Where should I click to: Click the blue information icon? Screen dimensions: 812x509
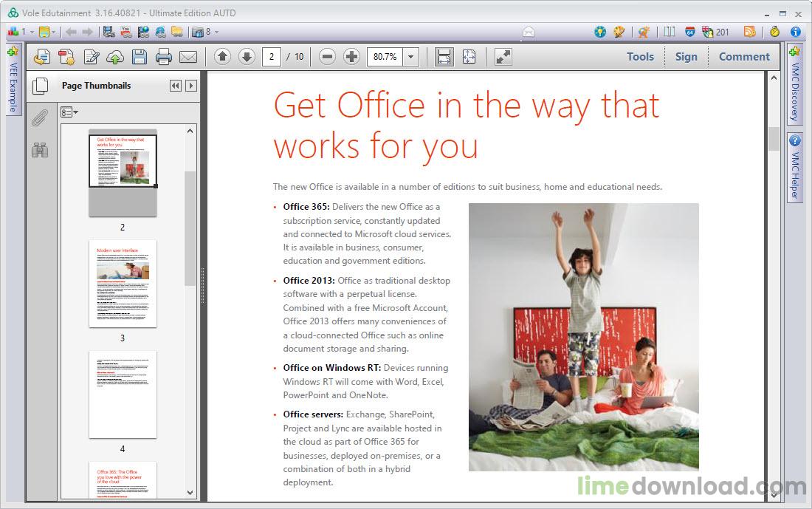tap(796, 32)
